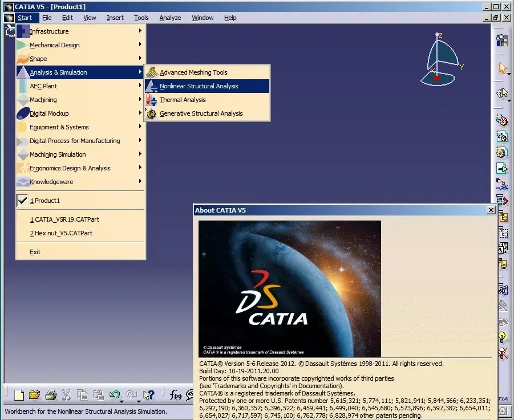
Task: Click the gear-with-cursor assembly tool icon
Action: (501, 93)
